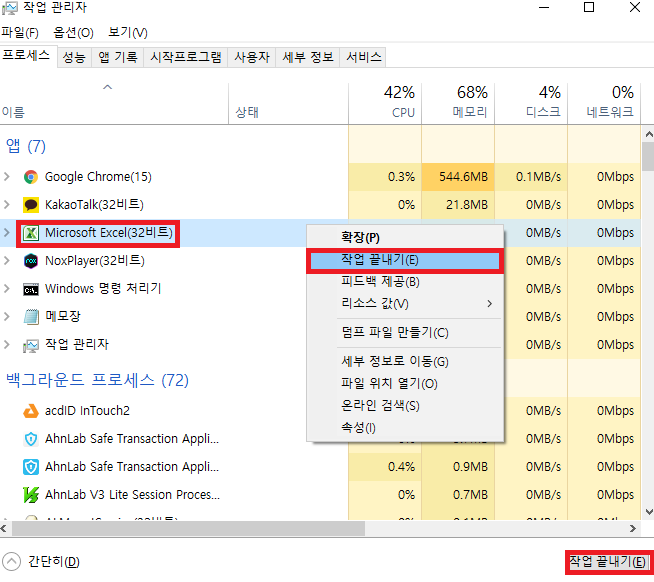Viewport: 654px width, 582px height.
Task: Choose 덤프 파일 만들기(C)
Action: point(405,333)
